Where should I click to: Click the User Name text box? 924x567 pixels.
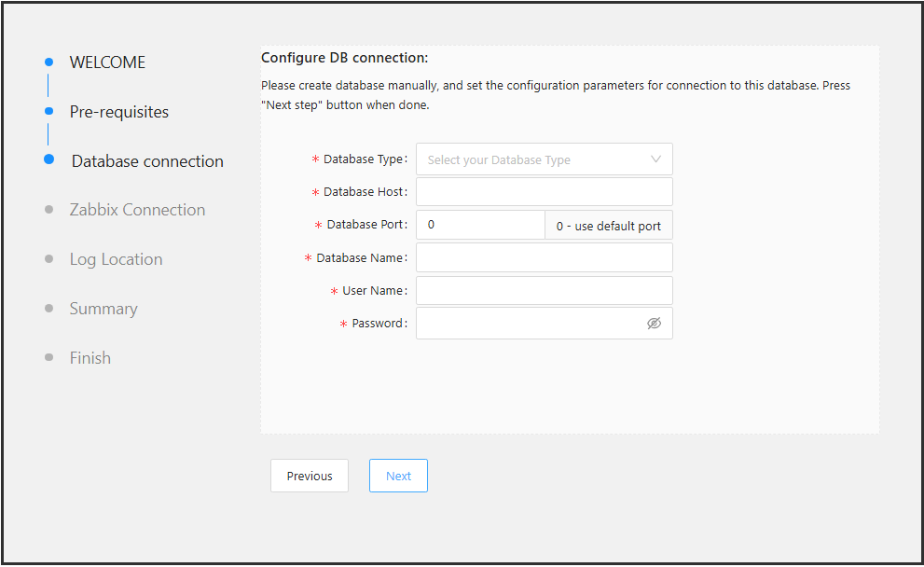544,291
